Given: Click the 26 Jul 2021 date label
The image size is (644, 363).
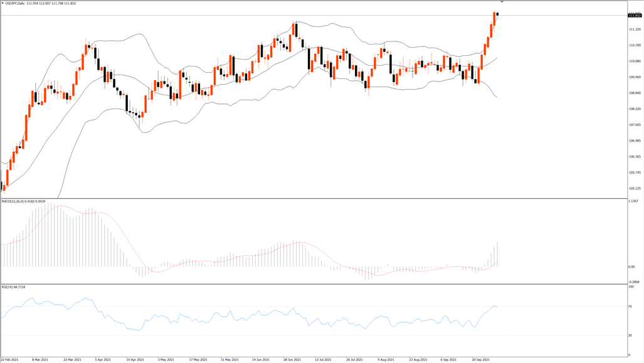Looking at the screenshot, I should (x=354, y=360).
